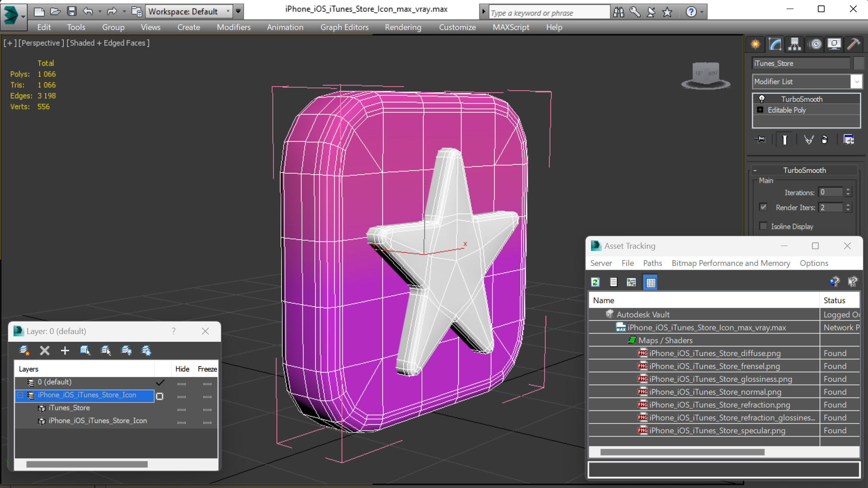Screen dimensions: 868x488
Task: Toggle current-layer box for iPhone_iOS_iTunes_Store_Icon layer
Action: [x=160, y=396]
